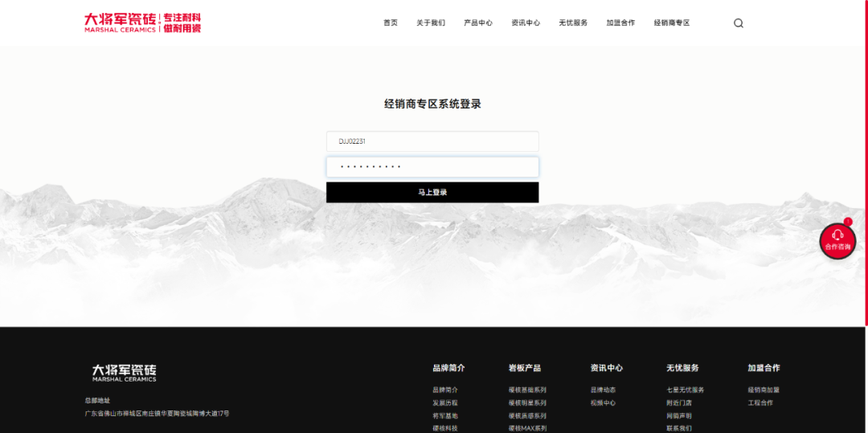Click the 工程合作 footer link
868x433 pixels.
760,403
